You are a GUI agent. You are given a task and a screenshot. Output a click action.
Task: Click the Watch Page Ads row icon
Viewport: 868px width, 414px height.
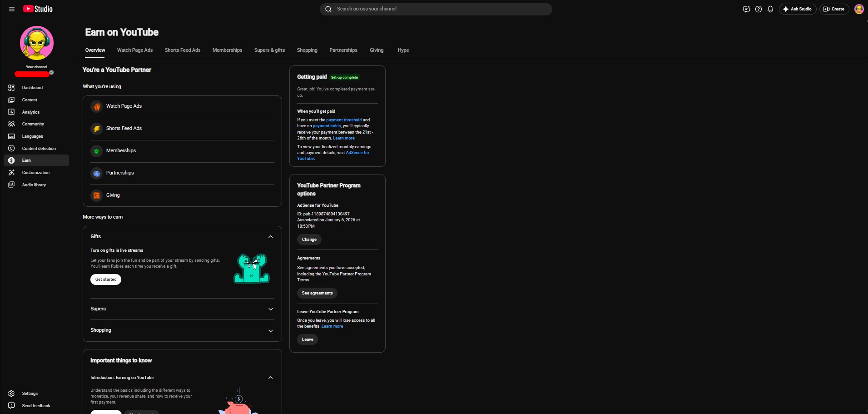click(x=97, y=107)
